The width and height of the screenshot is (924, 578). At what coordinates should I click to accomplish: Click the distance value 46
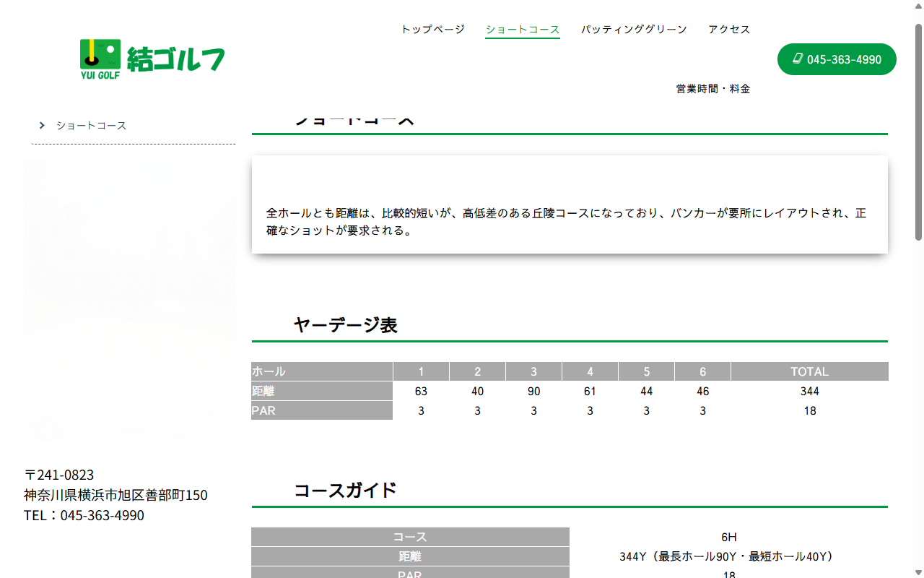[x=703, y=391]
